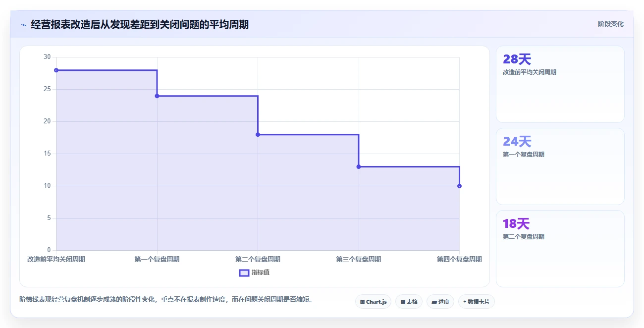Screen dimensions: 644x328
Task: Click the 表格 tag button
Action: click(409, 302)
